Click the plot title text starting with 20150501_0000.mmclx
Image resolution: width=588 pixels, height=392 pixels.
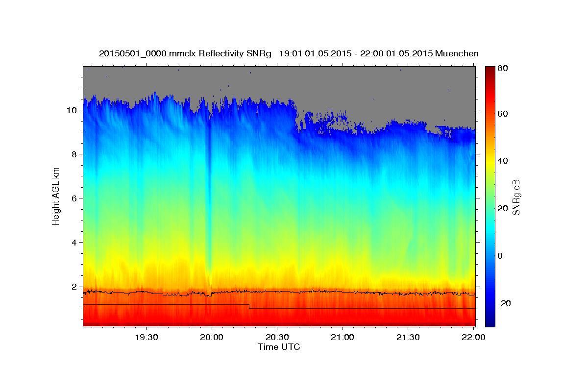coord(289,53)
